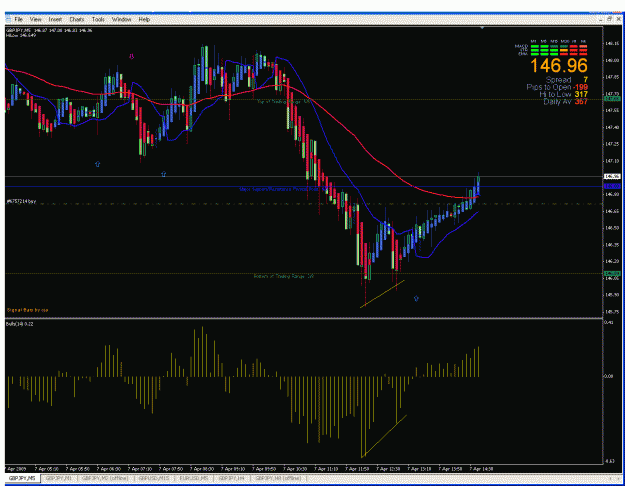Open the Charts menu

[77, 19]
